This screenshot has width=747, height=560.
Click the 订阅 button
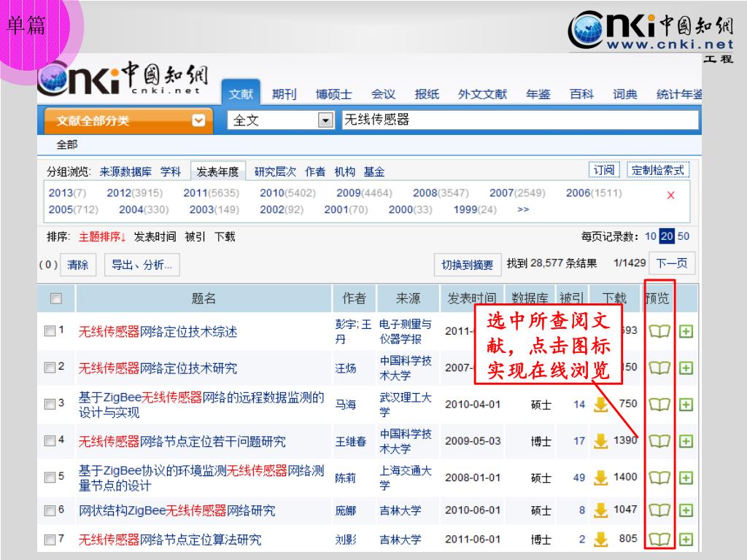click(604, 170)
